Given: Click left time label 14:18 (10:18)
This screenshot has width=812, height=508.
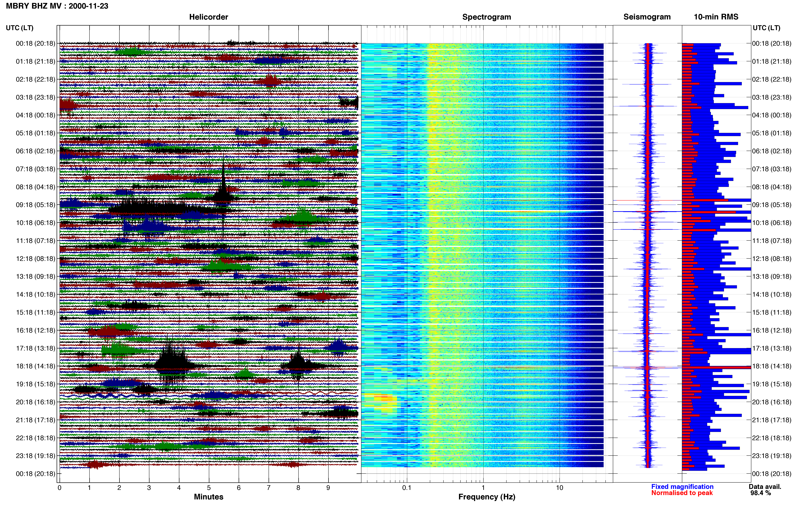Looking at the screenshot, I should click(x=36, y=294).
